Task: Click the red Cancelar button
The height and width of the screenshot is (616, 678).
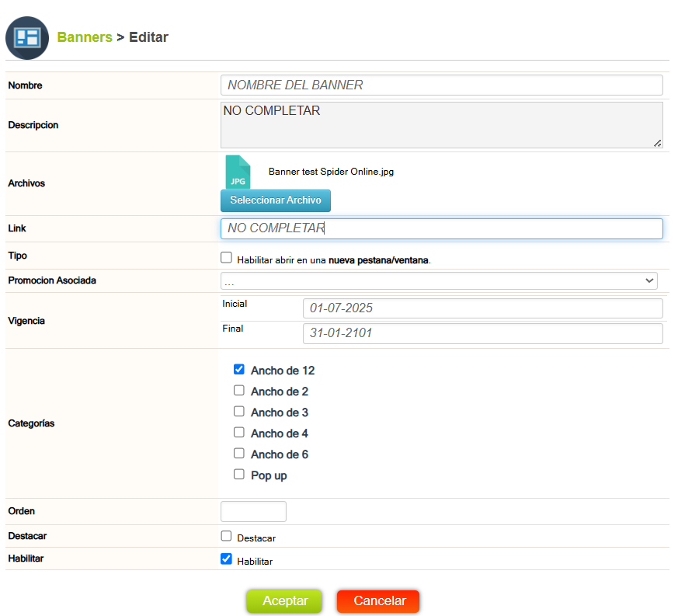Action: pos(378,601)
